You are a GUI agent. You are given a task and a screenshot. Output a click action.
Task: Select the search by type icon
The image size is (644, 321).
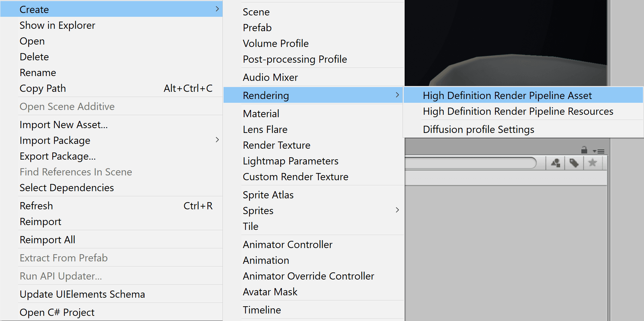click(x=555, y=163)
